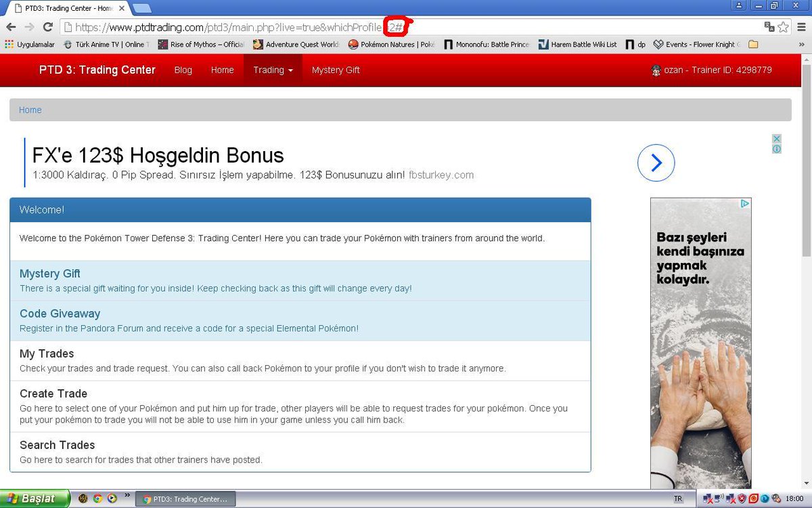Bookmark this page with the star icon

pos(784,27)
